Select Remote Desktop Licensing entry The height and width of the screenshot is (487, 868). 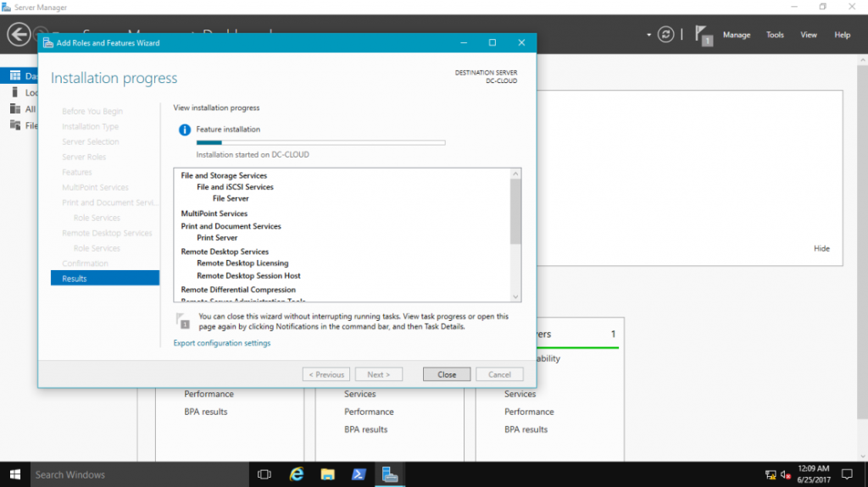pos(242,263)
